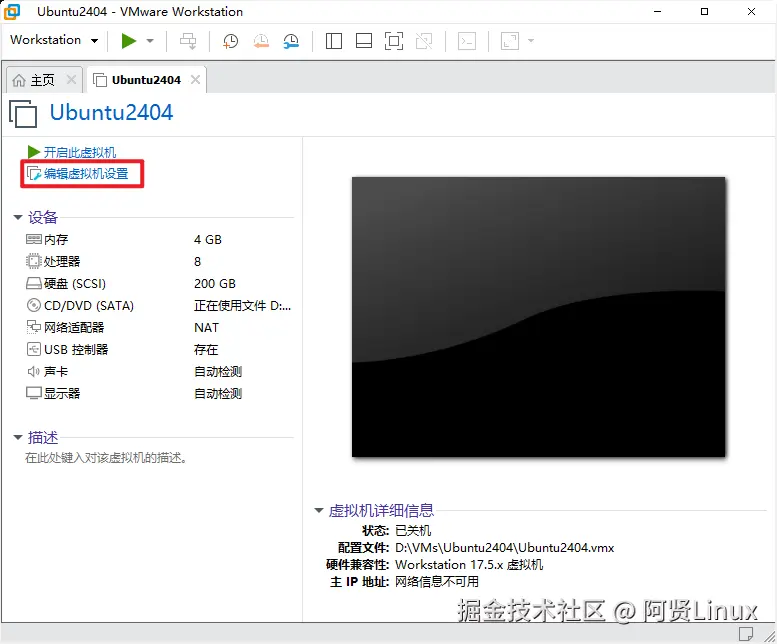
Task: Minimize the VMware Workstation window
Action: tap(658, 11)
